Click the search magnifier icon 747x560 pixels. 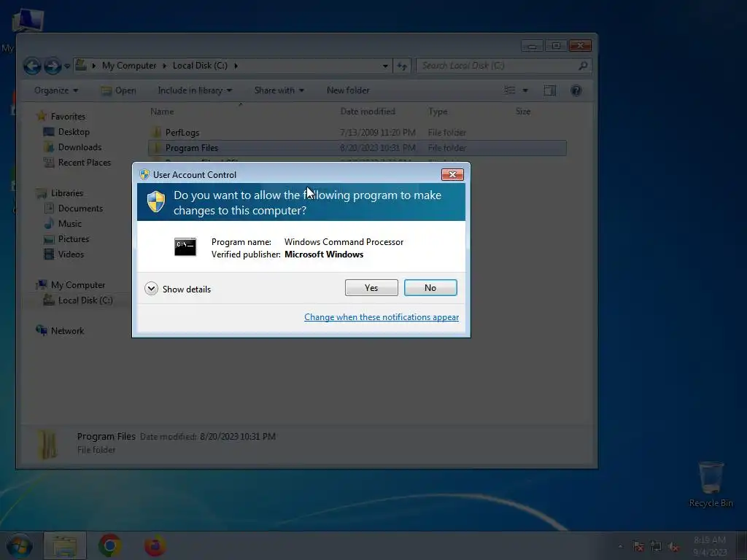(583, 66)
